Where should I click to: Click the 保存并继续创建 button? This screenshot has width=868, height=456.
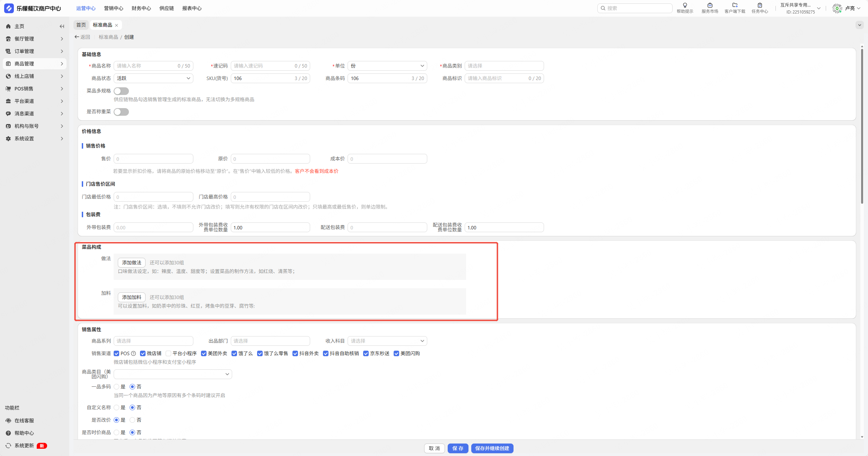pos(492,448)
